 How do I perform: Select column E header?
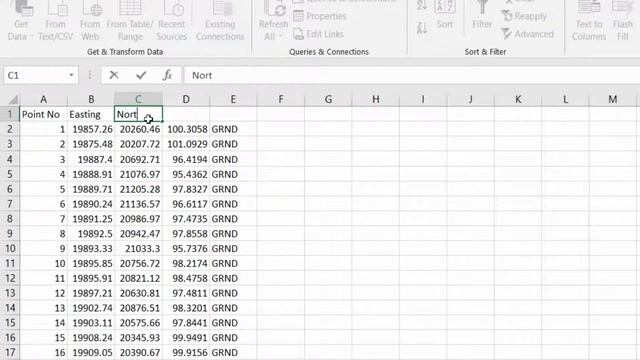coord(233,99)
